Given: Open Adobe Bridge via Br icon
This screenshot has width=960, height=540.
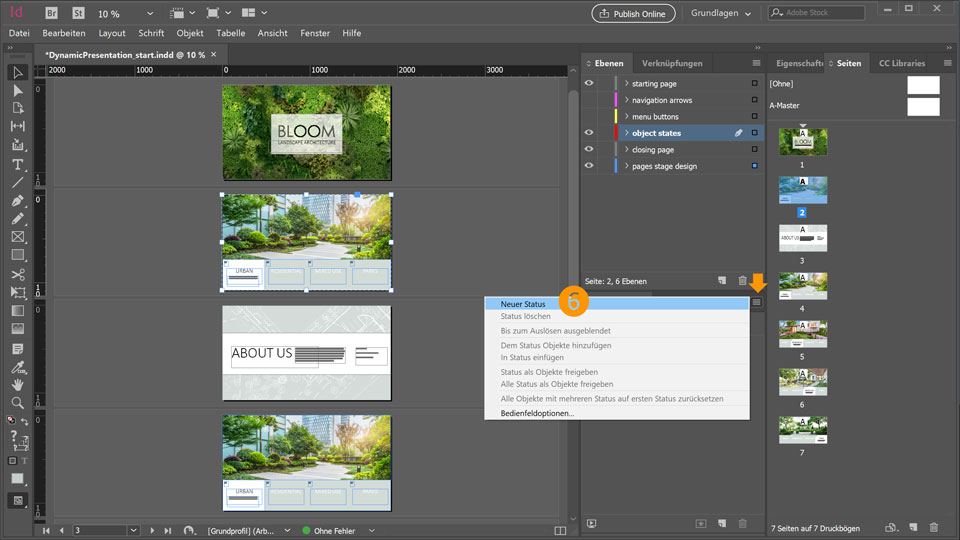Looking at the screenshot, I should pos(51,14).
